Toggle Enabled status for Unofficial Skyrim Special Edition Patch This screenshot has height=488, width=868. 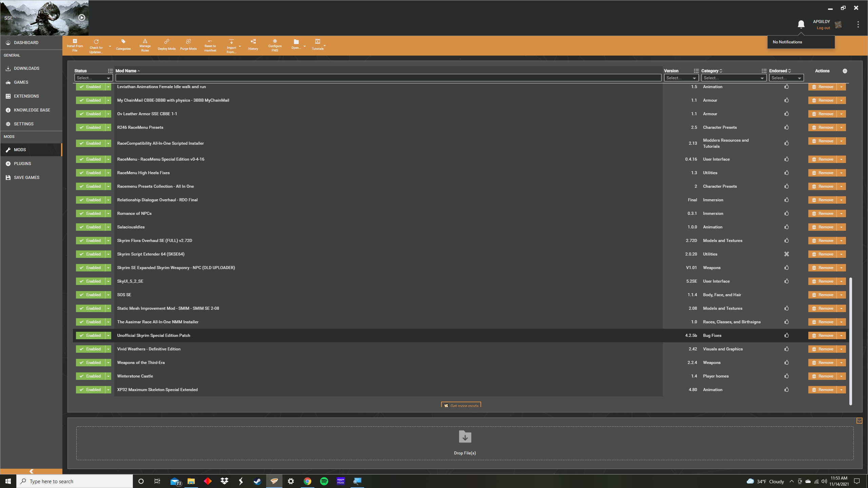pyautogui.click(x=90, y=335)
